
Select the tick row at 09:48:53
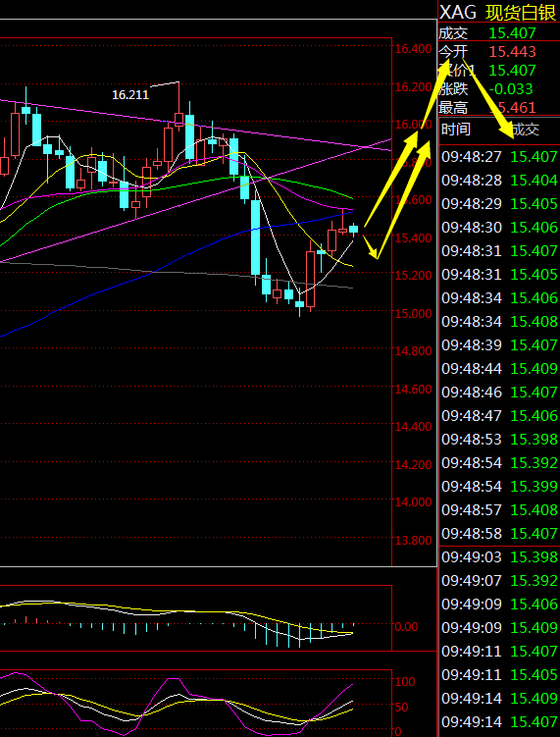[x=499, y=439]
